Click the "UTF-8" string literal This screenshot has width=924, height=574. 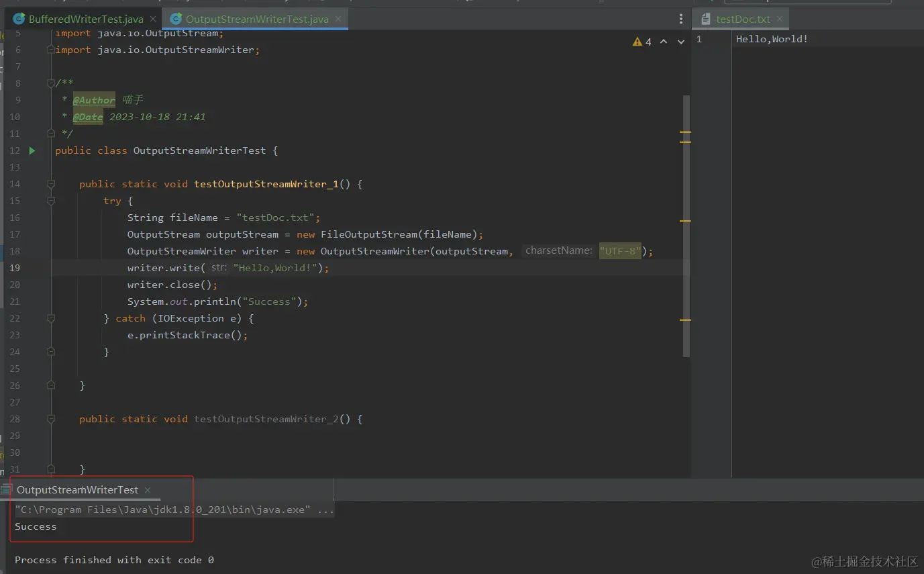(621, 251)
